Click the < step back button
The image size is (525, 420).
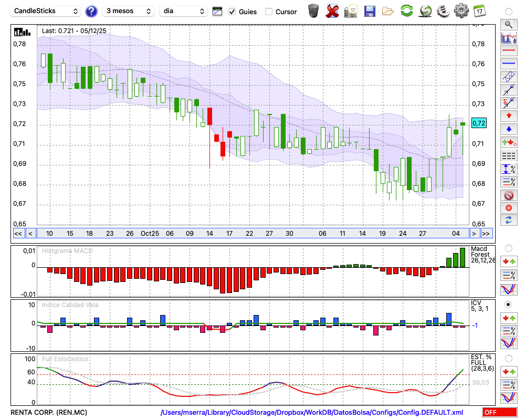click(x=30, y=234)
